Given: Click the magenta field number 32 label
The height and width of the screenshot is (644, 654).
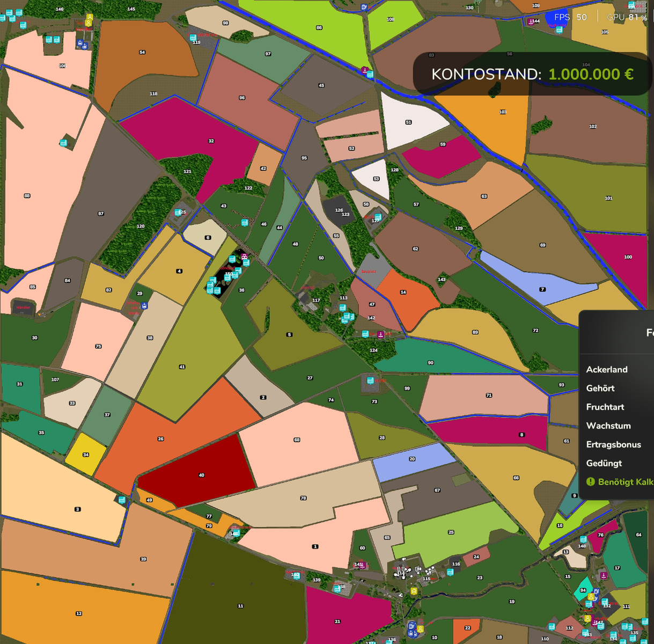Looking at the screenshot, I should (x=211, y=141).
